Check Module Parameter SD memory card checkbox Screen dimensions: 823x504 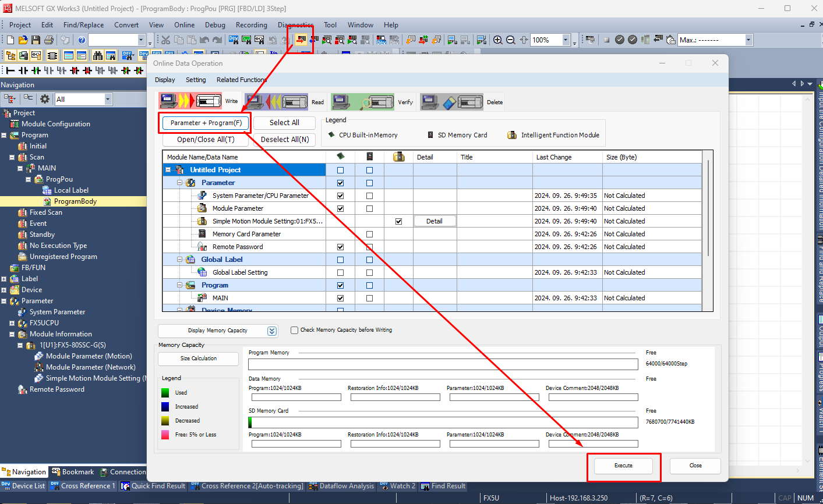(x=369, y=208)
